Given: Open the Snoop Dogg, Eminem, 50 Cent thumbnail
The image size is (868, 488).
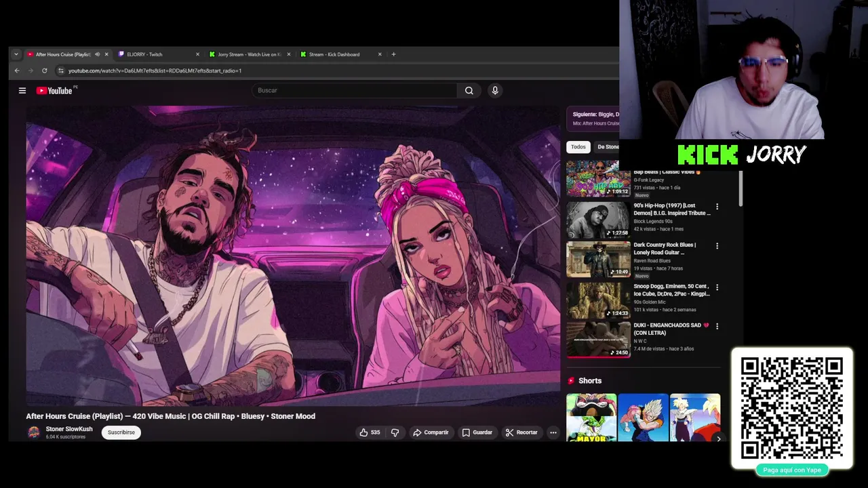Looking at the screenshot, I should [x=598, y=300].
